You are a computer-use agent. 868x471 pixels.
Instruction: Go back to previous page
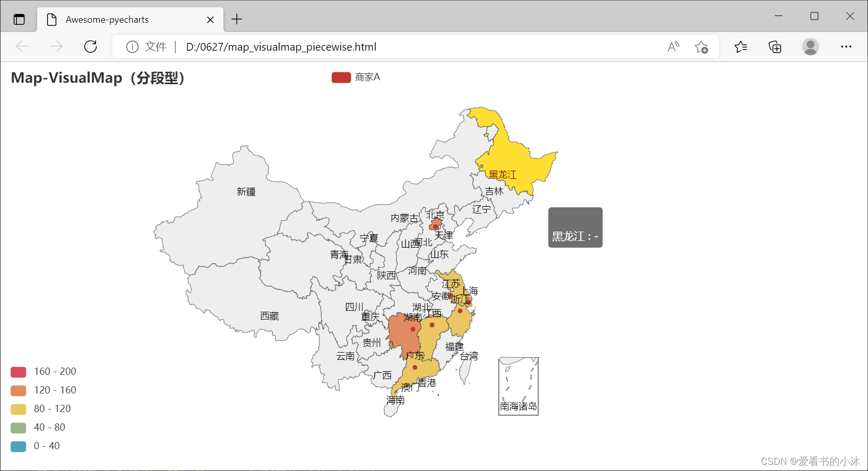point(22,47)
